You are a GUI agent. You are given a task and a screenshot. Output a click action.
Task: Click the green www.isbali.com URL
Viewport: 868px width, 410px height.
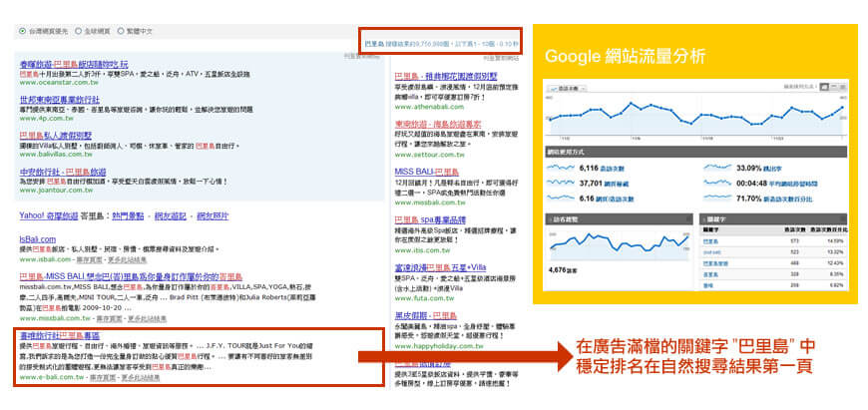[45, 259]
